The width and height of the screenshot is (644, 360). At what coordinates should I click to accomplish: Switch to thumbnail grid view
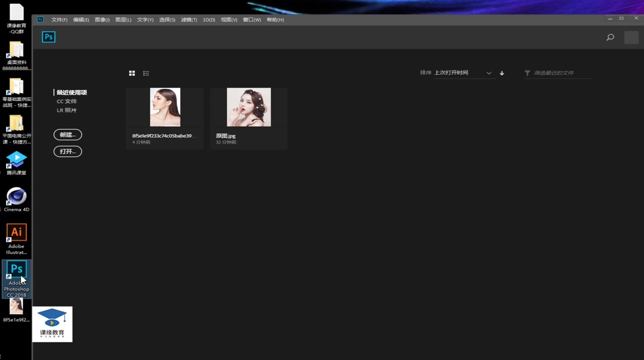(x=132, y=73)
